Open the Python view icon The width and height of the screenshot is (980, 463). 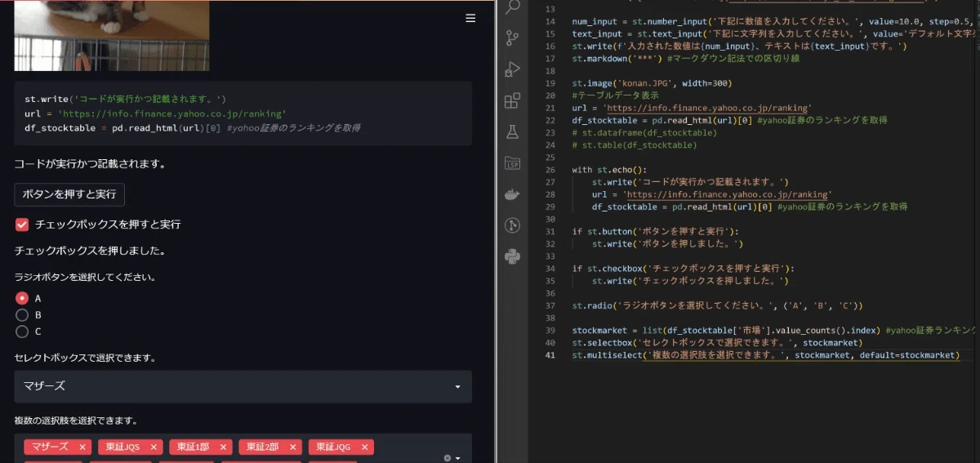tap(513, 256)
